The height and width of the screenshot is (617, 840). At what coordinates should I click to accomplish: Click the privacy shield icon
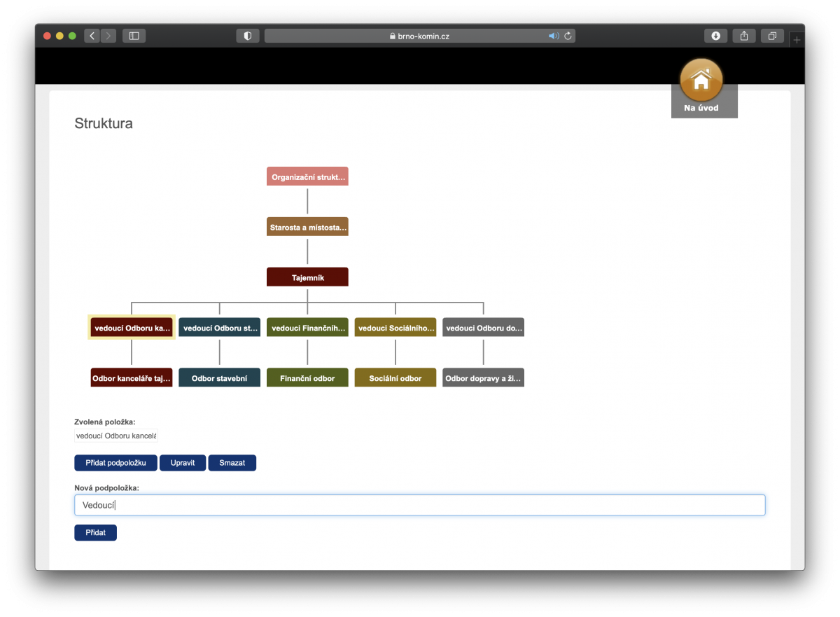click(247, 36)
